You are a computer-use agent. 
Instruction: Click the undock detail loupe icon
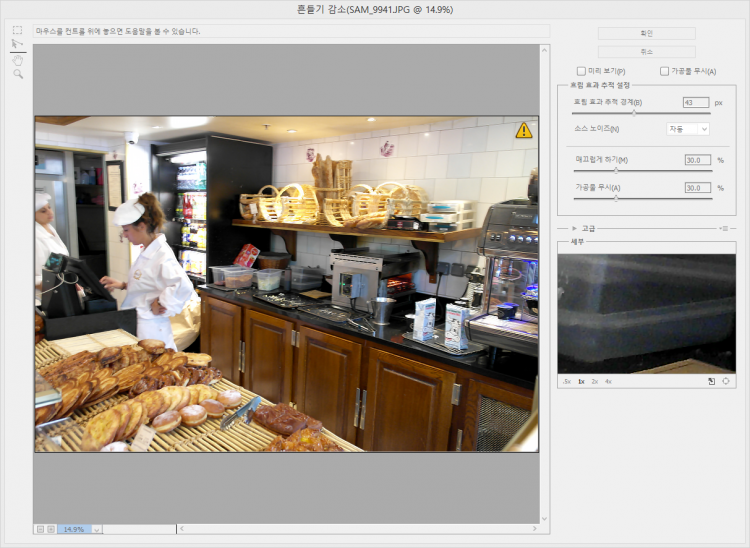pyautogui.click(x=710, y=381)
